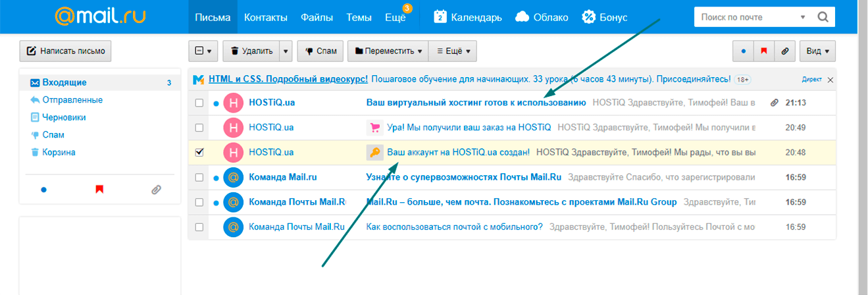Uncheck the 20:48 HOSTiQ.ua message checkbox

pyautogui.click(x=199, y=152)
